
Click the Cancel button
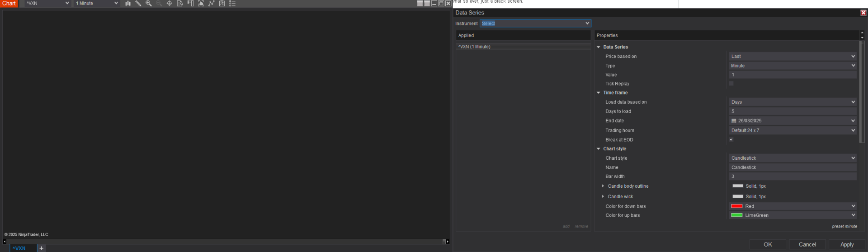[807, 244]
